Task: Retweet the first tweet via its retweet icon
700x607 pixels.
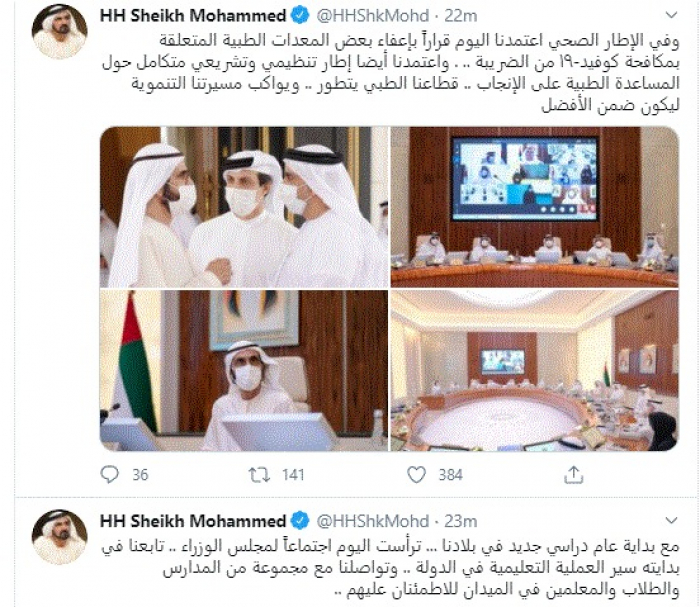Action: coord(259,475)
